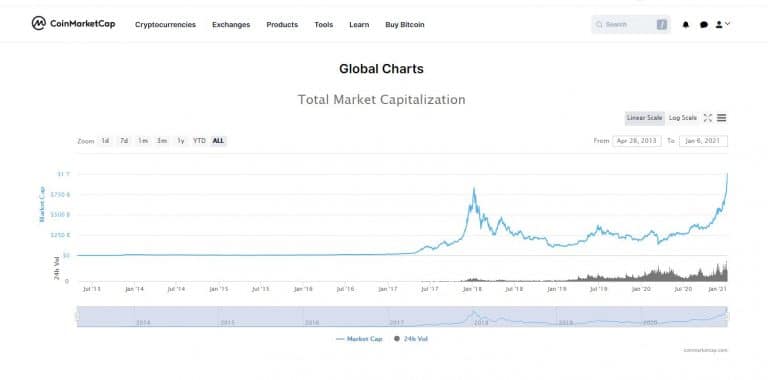The height and width of the screenshot is (380, 768).
Task: Grab the right navigator range handle
Action: point(727,316)
